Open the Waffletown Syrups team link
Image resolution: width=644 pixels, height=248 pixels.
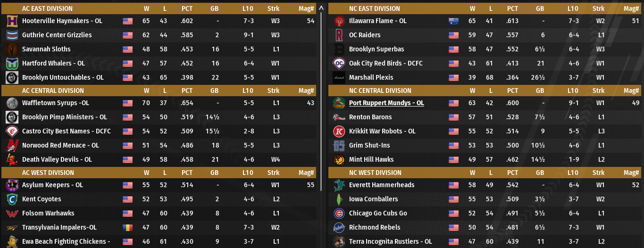(x=55, y=103)
